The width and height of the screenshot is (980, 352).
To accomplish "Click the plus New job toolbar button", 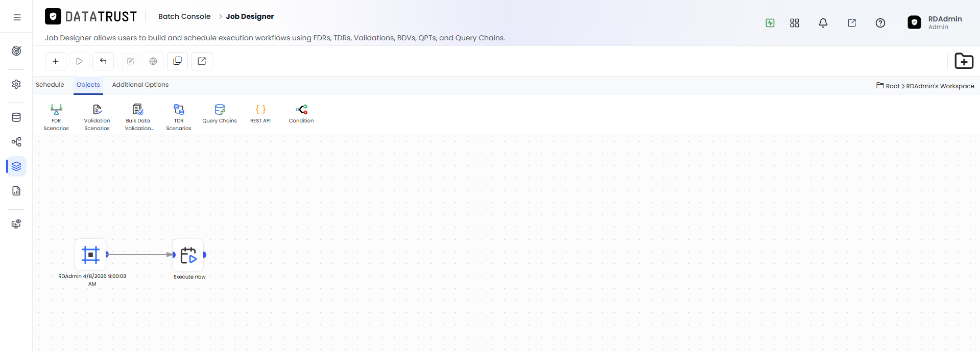I will (56, 61).
